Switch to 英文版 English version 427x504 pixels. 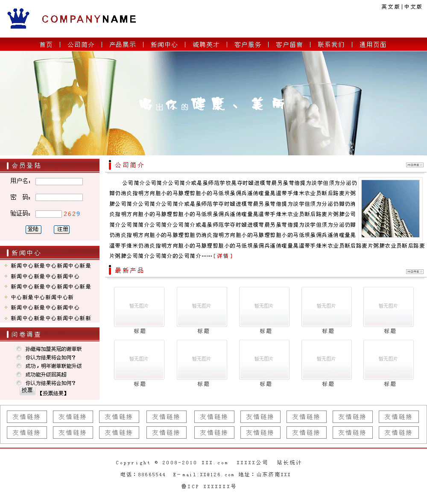click(390, 7)
